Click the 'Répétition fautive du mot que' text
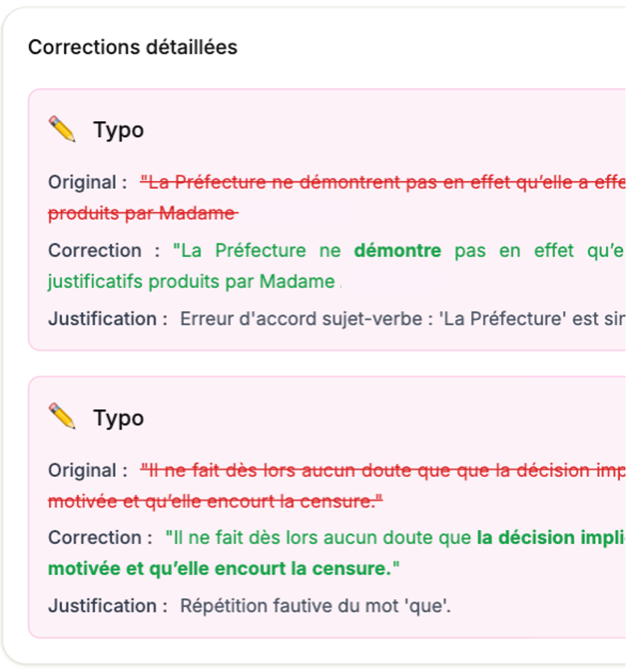Screen dimensions: 626x672 coord(315,606)
